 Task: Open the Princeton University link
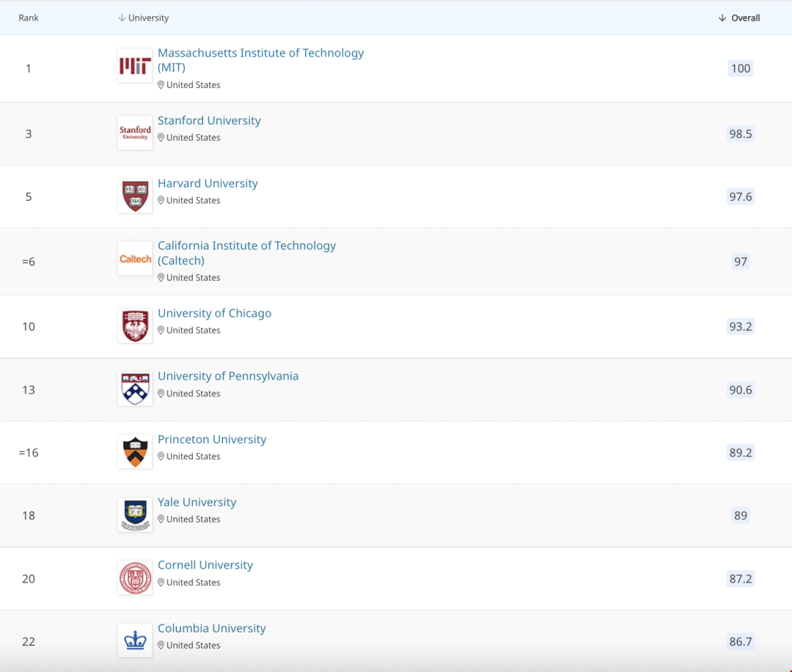click(x=212, y=439)
